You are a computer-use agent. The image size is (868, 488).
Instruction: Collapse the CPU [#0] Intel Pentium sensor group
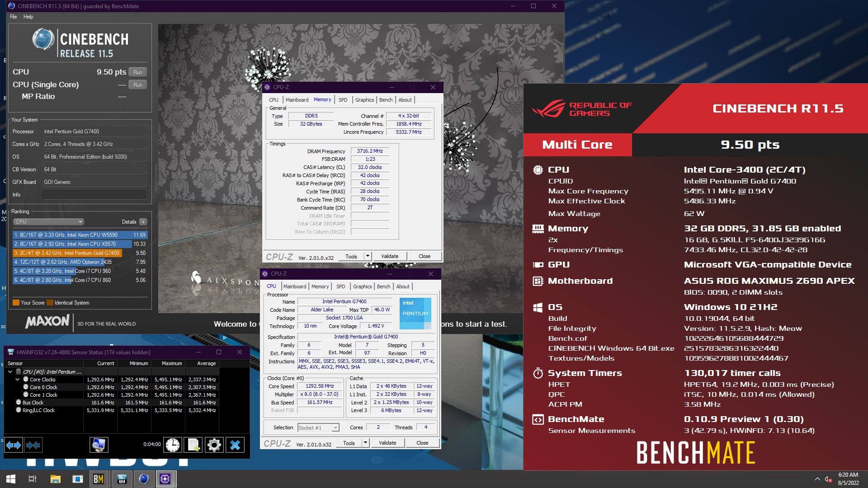(10, 372)
